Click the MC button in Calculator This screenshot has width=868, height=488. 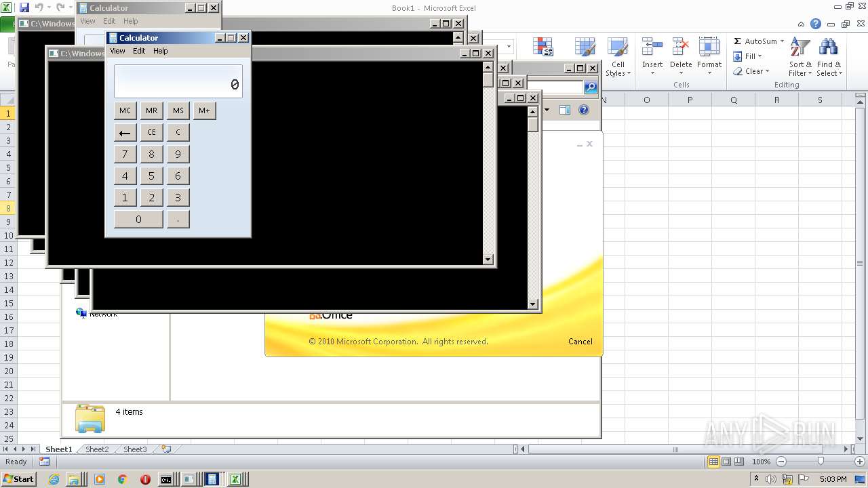pos(125,110)
